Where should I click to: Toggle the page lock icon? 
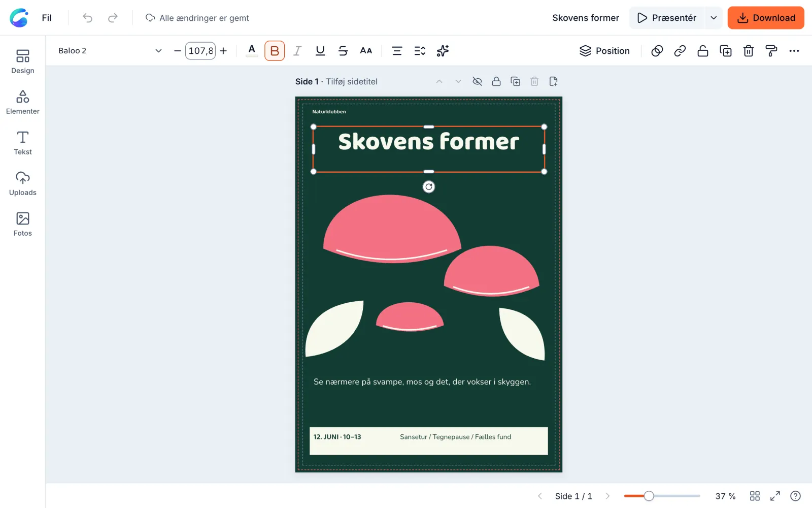point(496,81)
